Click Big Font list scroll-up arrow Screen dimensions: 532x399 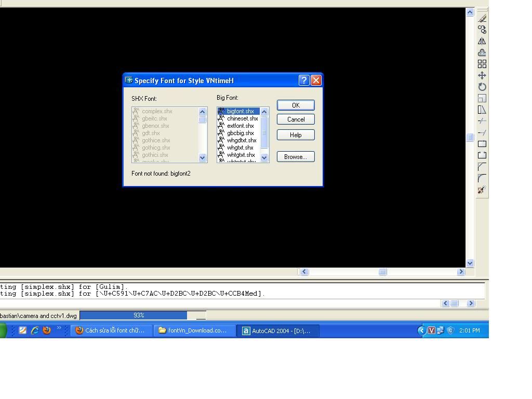click(x=264, y=112)
